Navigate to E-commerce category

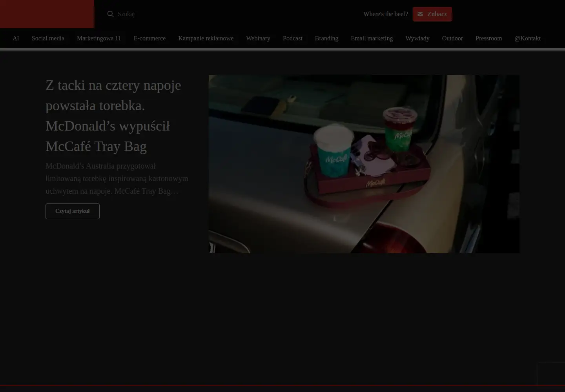click(149, 38)
